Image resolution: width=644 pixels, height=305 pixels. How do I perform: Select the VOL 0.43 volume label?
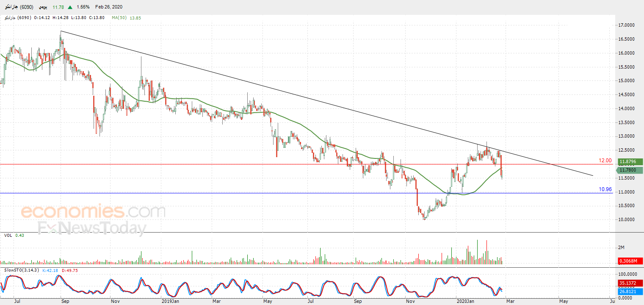(14, 235)
